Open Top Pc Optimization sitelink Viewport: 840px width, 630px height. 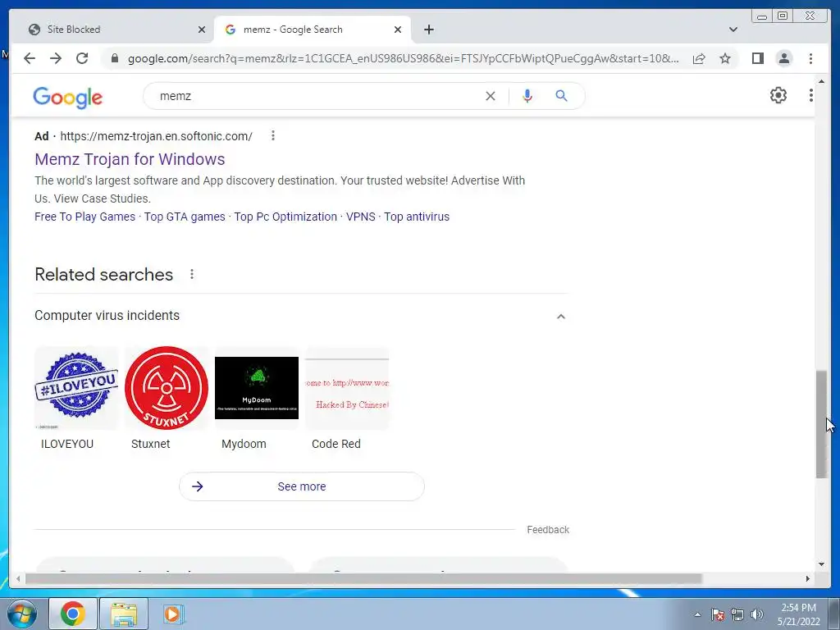tap(285, 217)
